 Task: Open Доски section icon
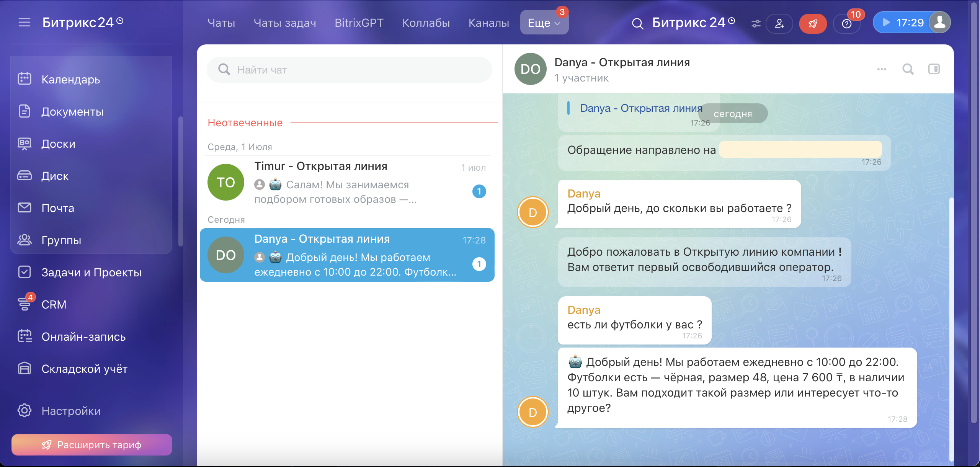point(24,144)
